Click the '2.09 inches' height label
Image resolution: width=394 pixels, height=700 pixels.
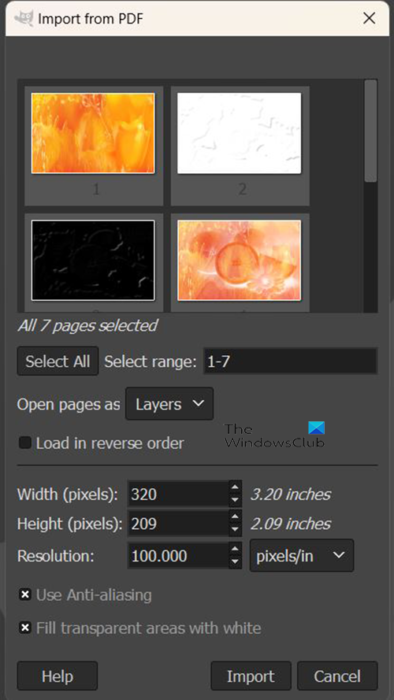pos(290,524)
